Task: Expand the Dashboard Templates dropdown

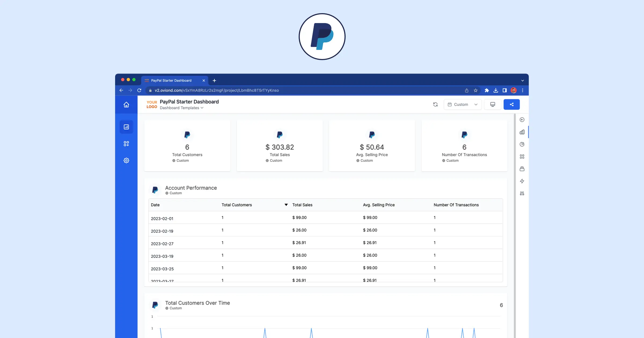Action: [x=182, y=108]
